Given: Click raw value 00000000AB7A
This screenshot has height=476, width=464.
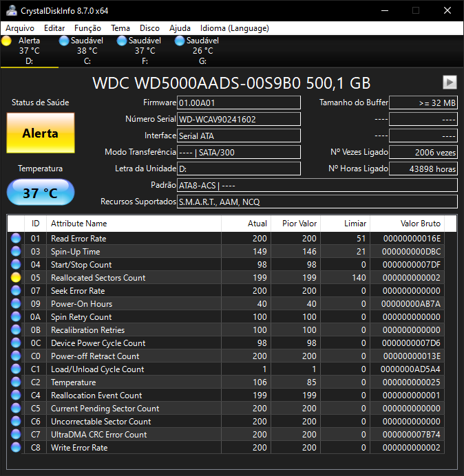Looking at the screenshot, I should pyautogui.click(x=410, y=304).
